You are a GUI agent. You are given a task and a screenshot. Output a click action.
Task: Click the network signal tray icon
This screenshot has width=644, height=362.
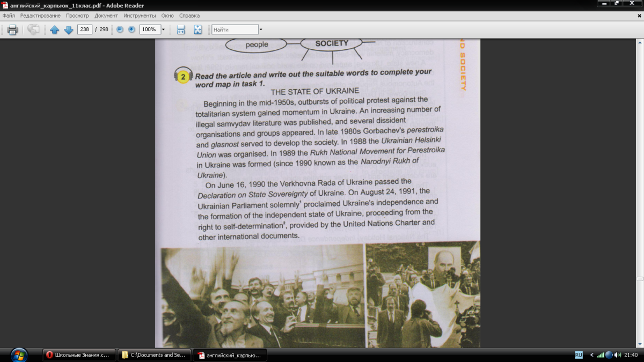pyautogui.click(x=601, y=354)
